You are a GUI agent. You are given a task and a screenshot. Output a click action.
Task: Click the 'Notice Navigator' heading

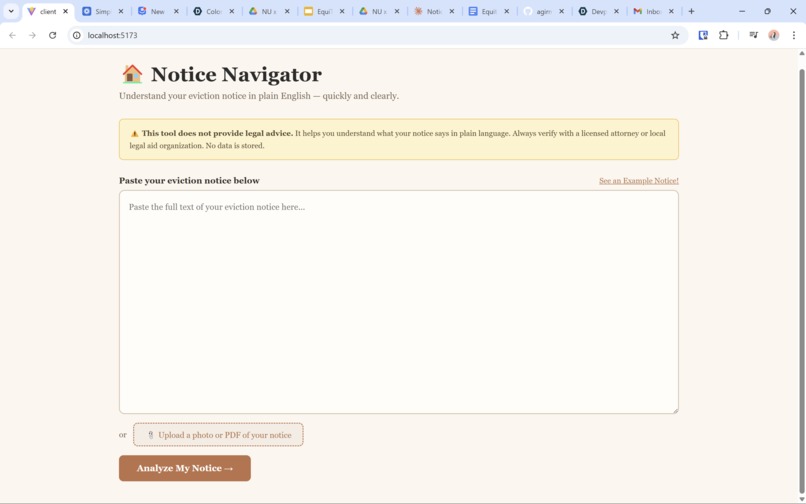236,75
